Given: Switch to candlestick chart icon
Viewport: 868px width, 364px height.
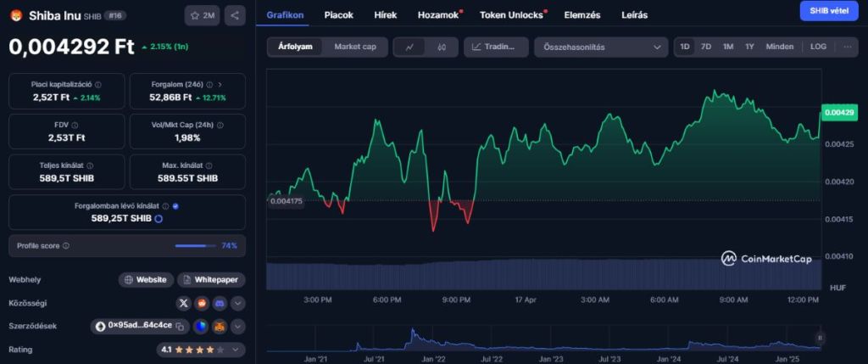Looking at the screenshot, I should (x=441, y=48).
